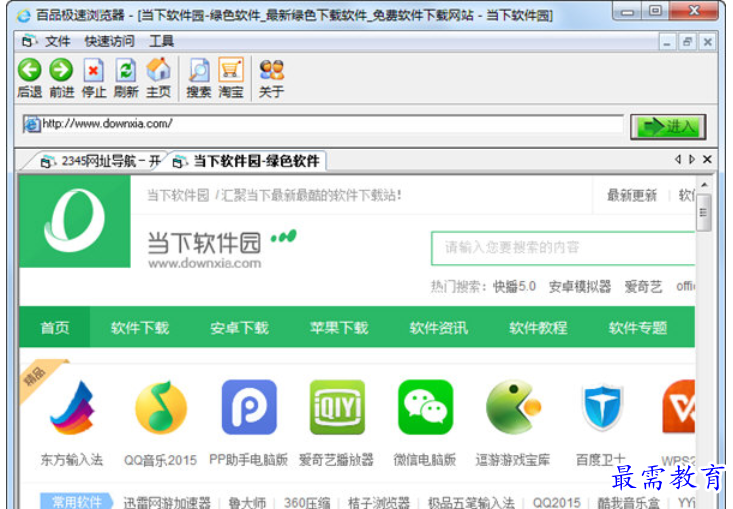Click the www.downxia.com text under logo
This screenshot has height=509, width=733.
pos(205,263)
